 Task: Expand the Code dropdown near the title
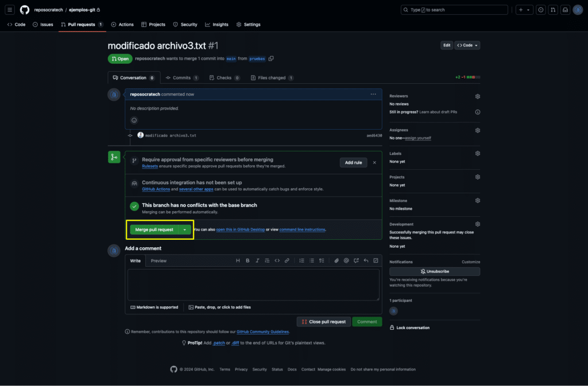coord(467,45)
